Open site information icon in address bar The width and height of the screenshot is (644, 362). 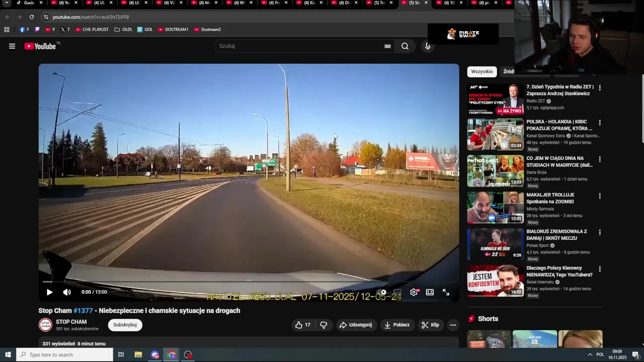point(46,17)
